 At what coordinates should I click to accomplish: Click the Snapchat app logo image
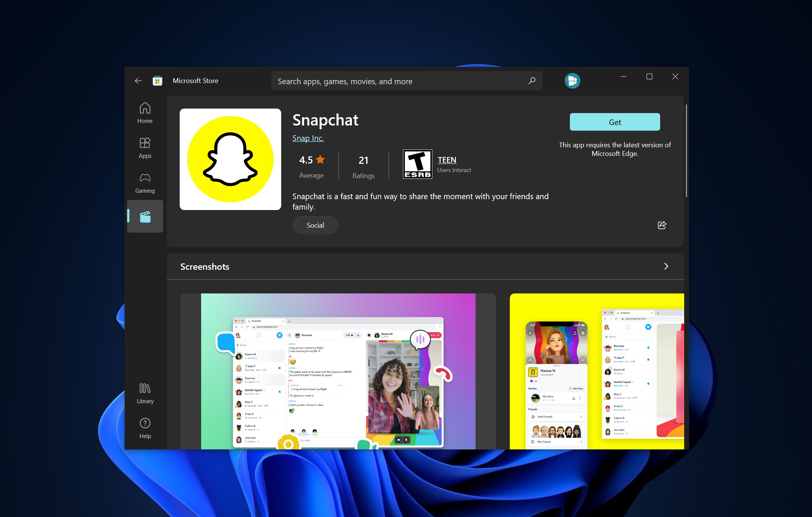pyautogui.click(x=230, y=159)
